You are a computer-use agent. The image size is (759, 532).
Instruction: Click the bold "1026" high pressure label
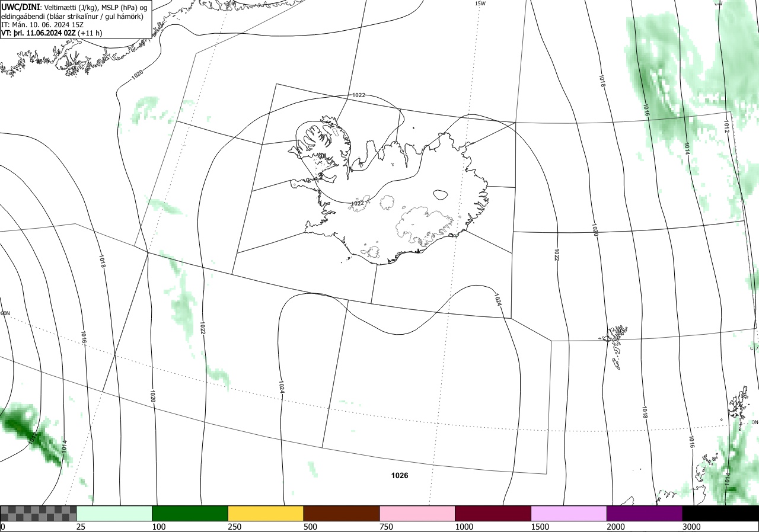click(x=400, y=475)
